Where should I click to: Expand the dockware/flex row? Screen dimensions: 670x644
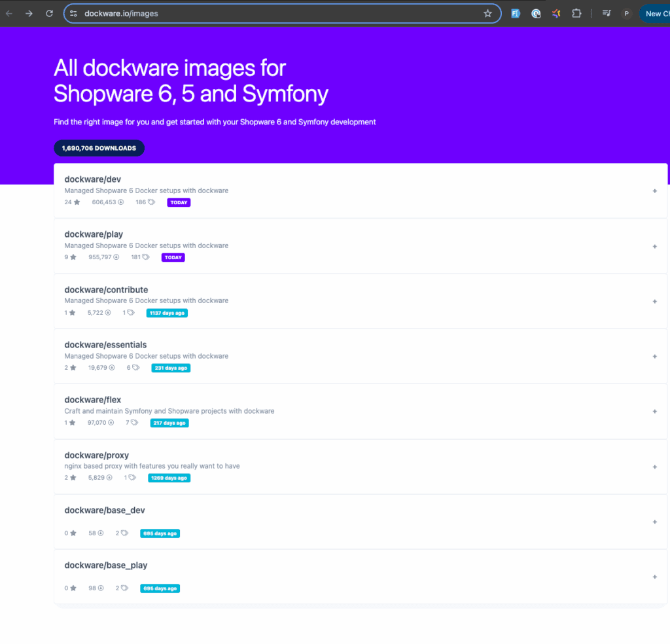pos(654,412)
